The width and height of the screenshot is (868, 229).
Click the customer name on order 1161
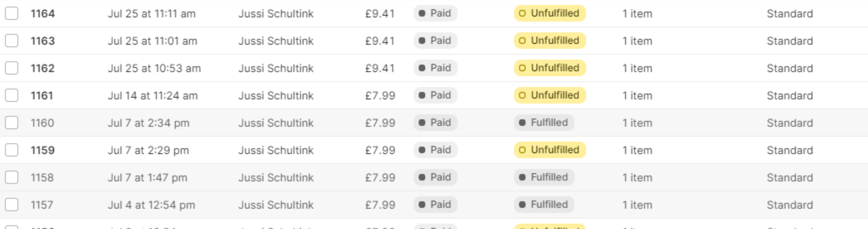tap(276, 96)
